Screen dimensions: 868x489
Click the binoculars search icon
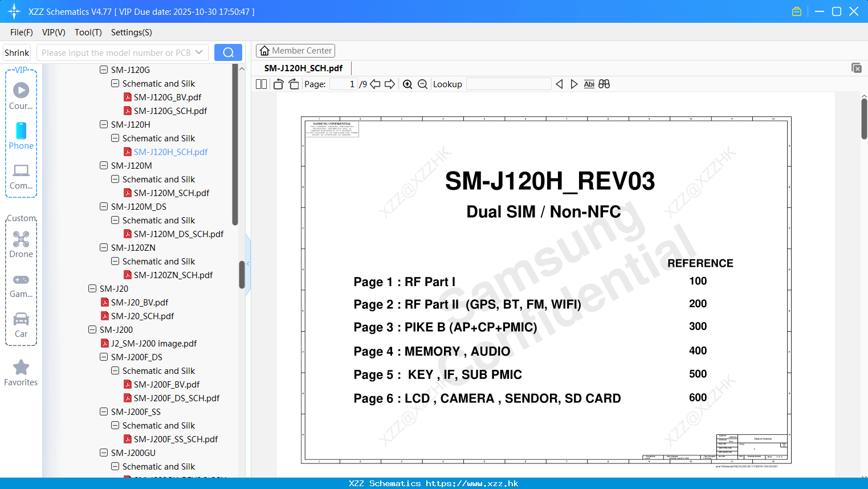[604, 84]
